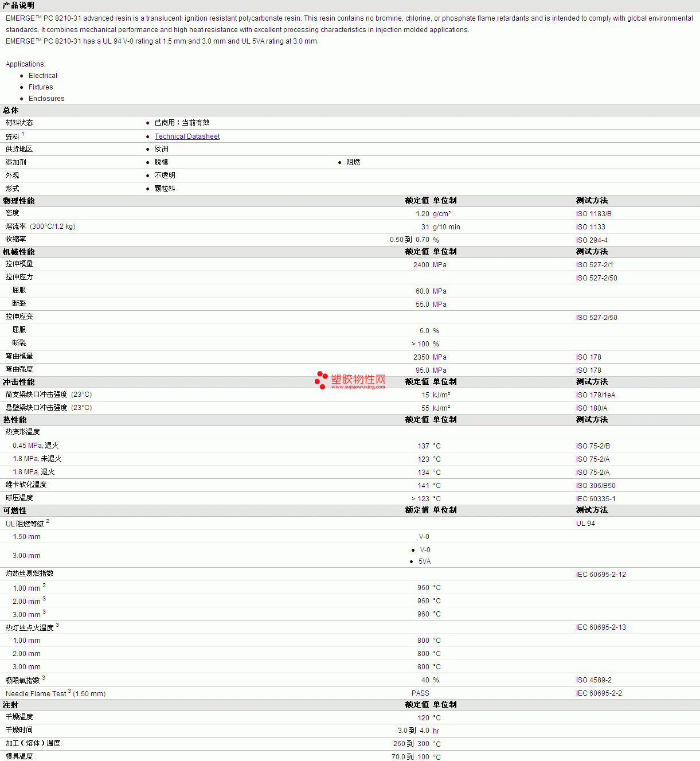700x761 pixels.
Task: Select the 2400 MPa tensile modulus value
Action: (430, 265)
